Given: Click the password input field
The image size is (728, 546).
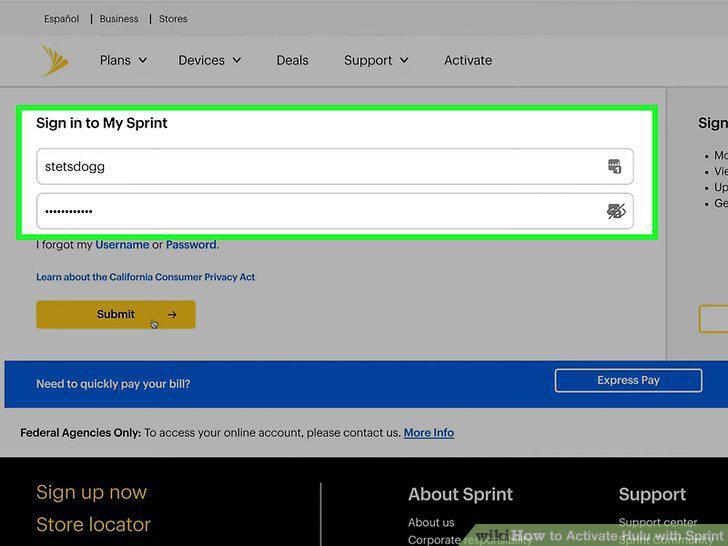Looking at the screenshot, I should (335, 211).
